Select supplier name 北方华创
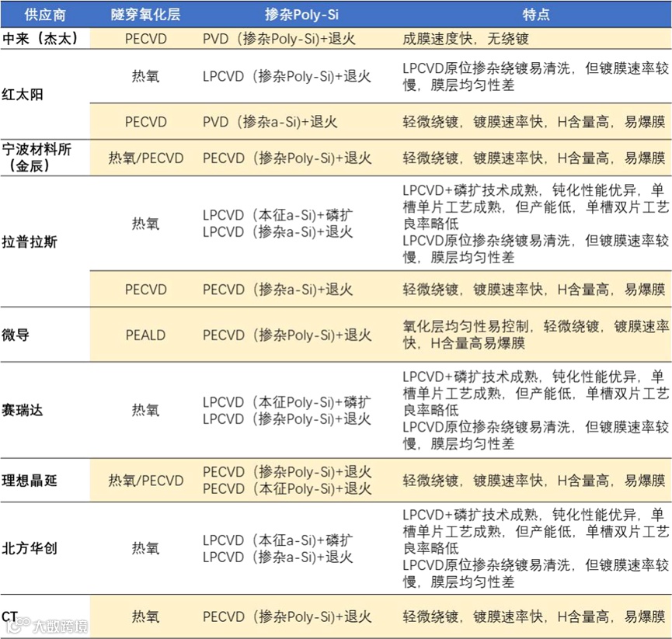 (30, 548)
